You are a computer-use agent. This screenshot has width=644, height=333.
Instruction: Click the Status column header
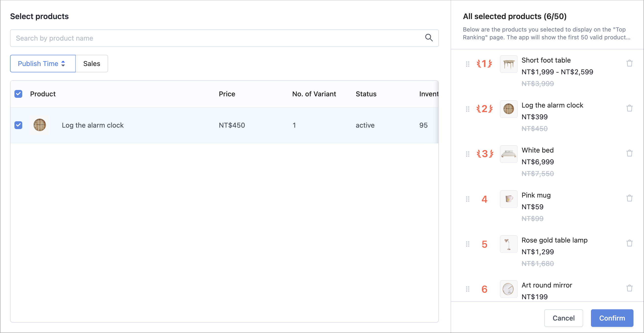click(366, 94)
